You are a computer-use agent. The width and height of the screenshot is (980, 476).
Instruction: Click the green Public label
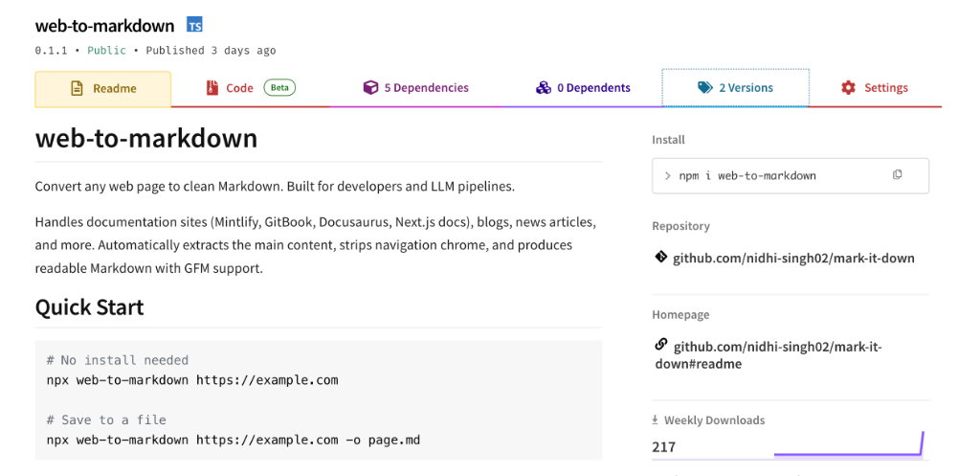coord(106,51)
